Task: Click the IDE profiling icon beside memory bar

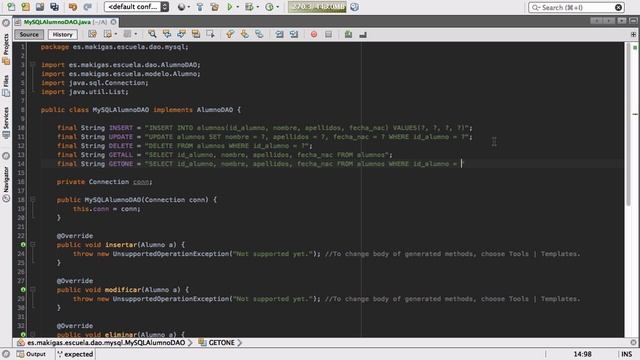Action: click(x=355, y=7)
